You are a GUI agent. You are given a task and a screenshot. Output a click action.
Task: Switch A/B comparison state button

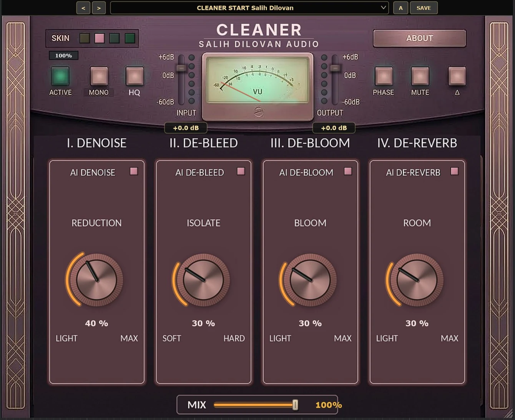[400, 8]
